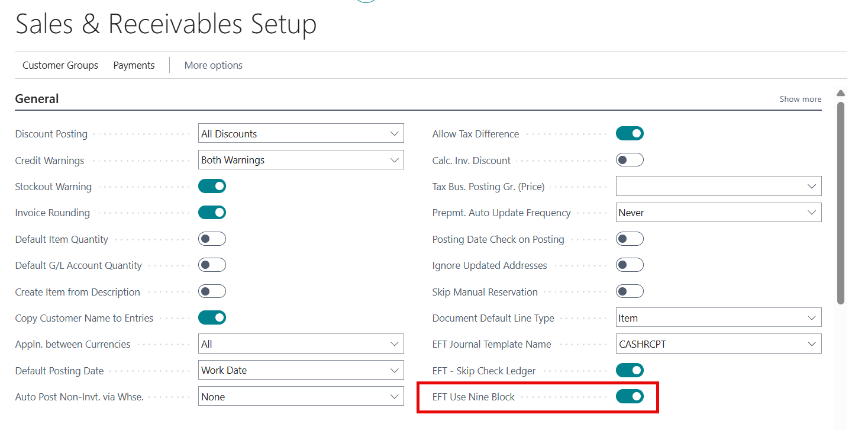The image size is (868, 430).
Task: Click the Show more link
Action: [x=800, y=99]
